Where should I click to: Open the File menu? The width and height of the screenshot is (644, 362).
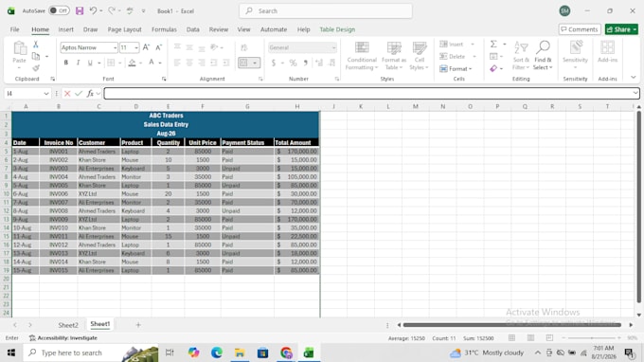click(15, 29)
